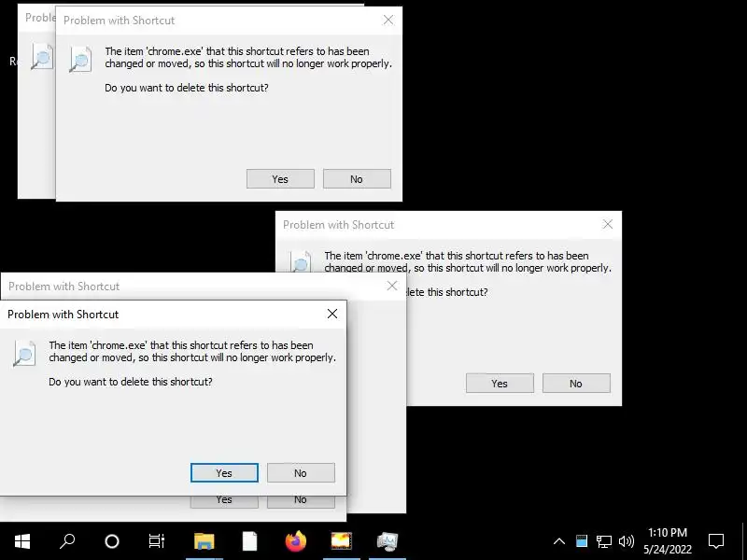Click Yes in the focused front dialog
The width and height of the screenshot is (747, 560).
224,473
